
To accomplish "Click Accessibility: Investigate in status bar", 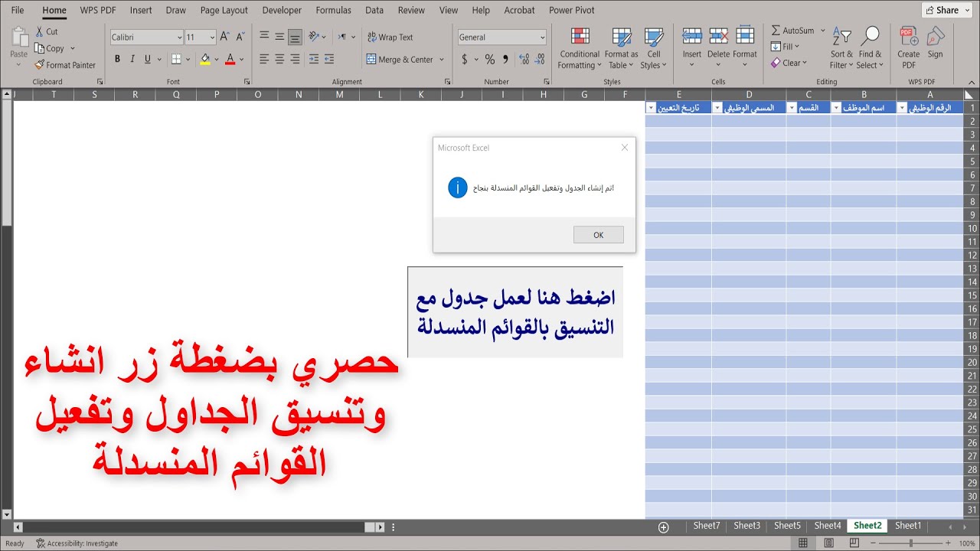I will tap(77, 543).
